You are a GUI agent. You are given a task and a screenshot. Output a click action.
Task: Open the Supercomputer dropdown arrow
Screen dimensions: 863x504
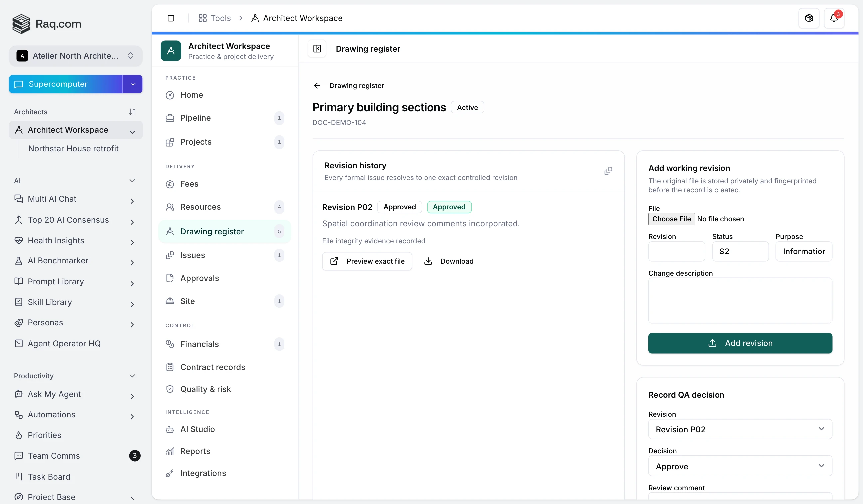click(133, 84)
